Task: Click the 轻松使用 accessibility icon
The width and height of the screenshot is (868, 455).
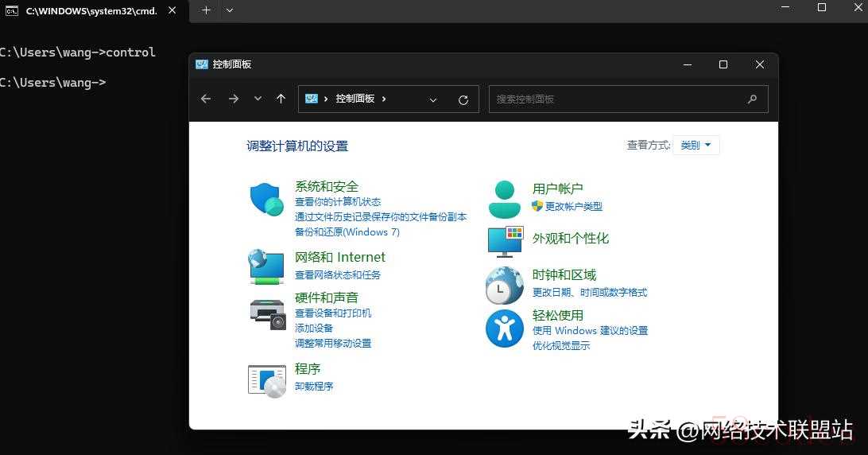Action: [x=504, y=329]
